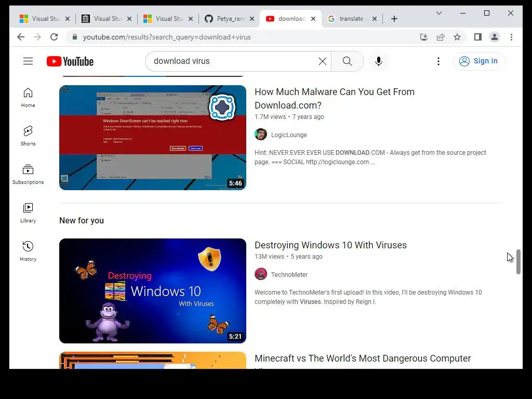Click the page vertical scrollbar thumb
This screenshot has width=532, height=399.
518,262
